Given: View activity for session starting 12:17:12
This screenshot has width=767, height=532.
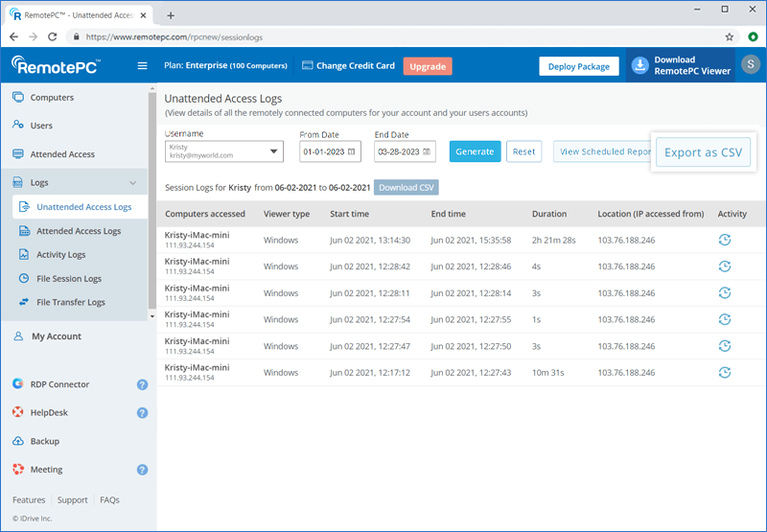Looking at the screenshot, I should [x=725, y=372].
